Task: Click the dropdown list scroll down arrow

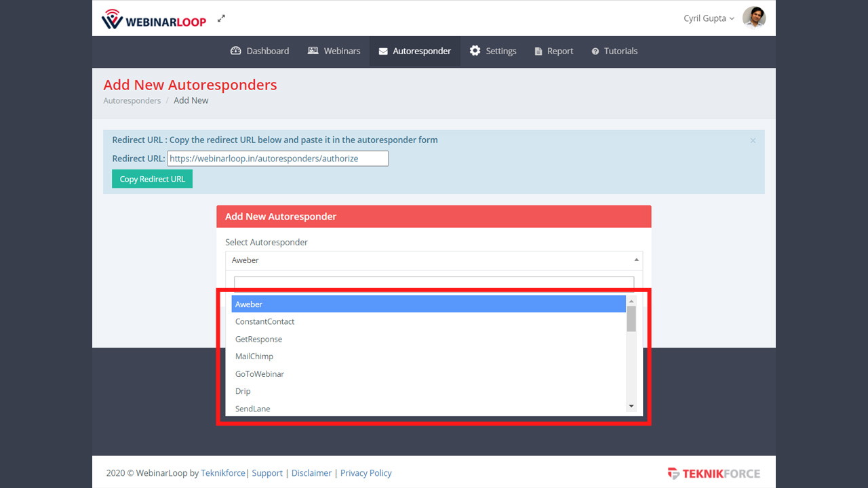Action: (x=631, y=407)
